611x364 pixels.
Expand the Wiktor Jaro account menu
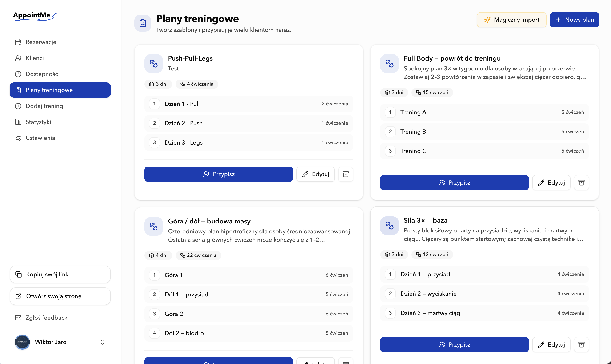coord(102,342)
